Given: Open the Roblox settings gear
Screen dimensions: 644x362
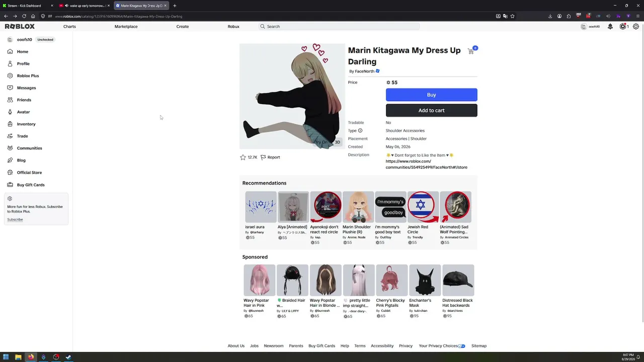Looking at the screenshot, I should point(636,26).
